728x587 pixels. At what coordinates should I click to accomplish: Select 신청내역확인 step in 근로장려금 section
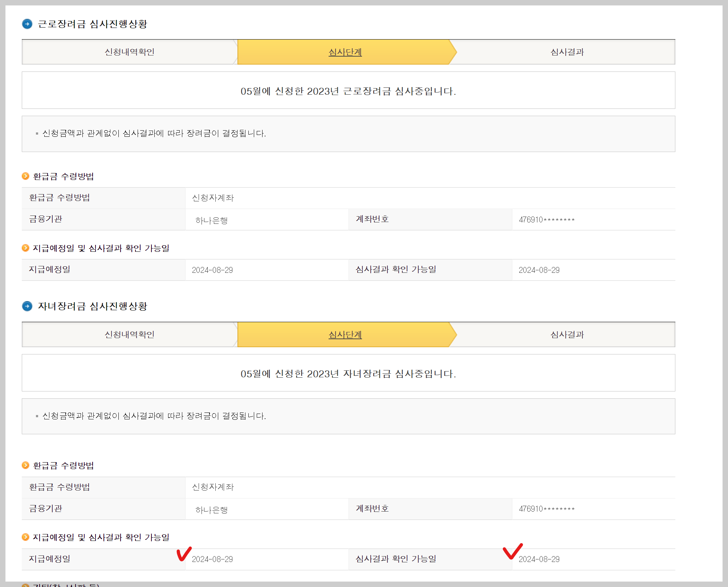(x=129, y=52)
